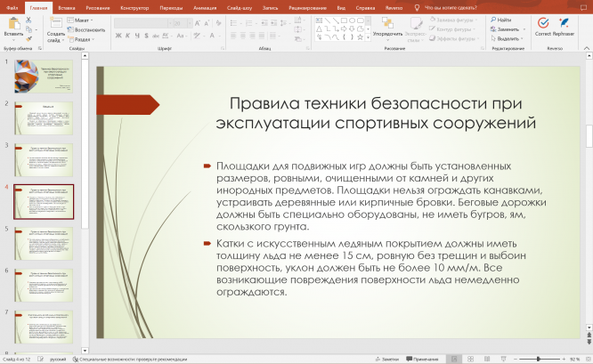Open the Переходы ribbon tab
The width and height of the screenshot is (593, 364).
tap(170, 6)
